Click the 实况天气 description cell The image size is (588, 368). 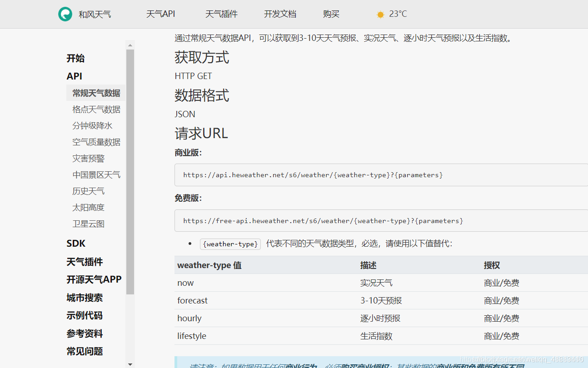pos(376,283)
